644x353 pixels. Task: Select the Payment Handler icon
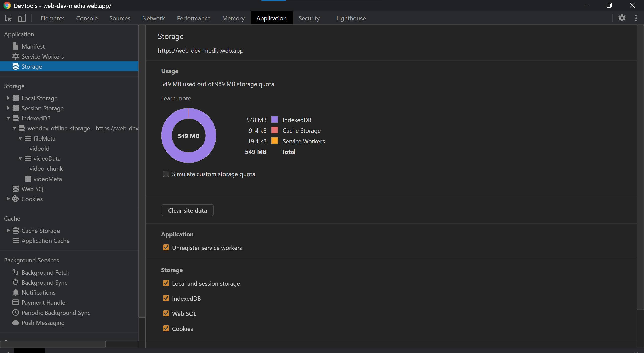pyautogui.click(x=15, y=302)
